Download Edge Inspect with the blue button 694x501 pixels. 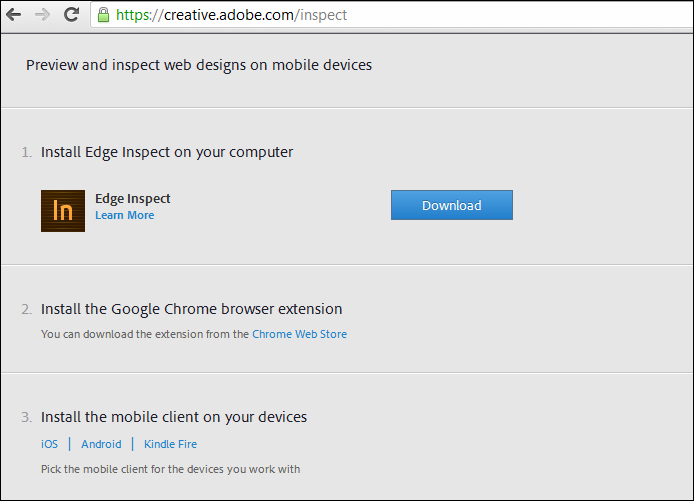coord(451,205)
